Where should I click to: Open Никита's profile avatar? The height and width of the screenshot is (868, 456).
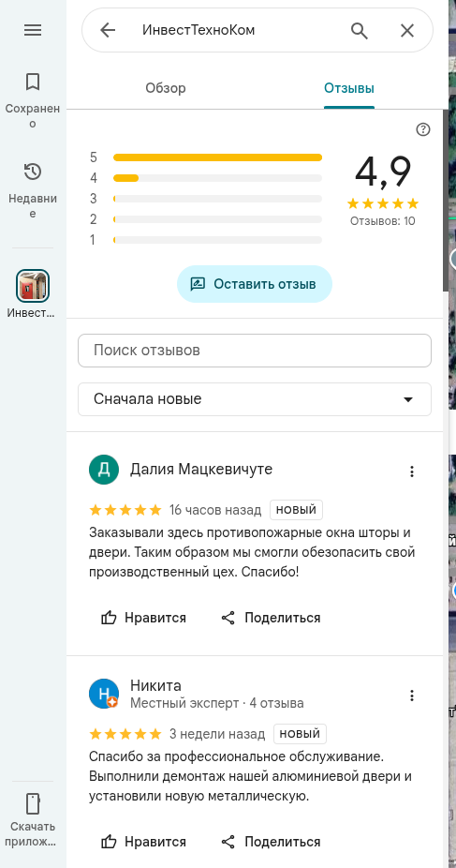104,694
